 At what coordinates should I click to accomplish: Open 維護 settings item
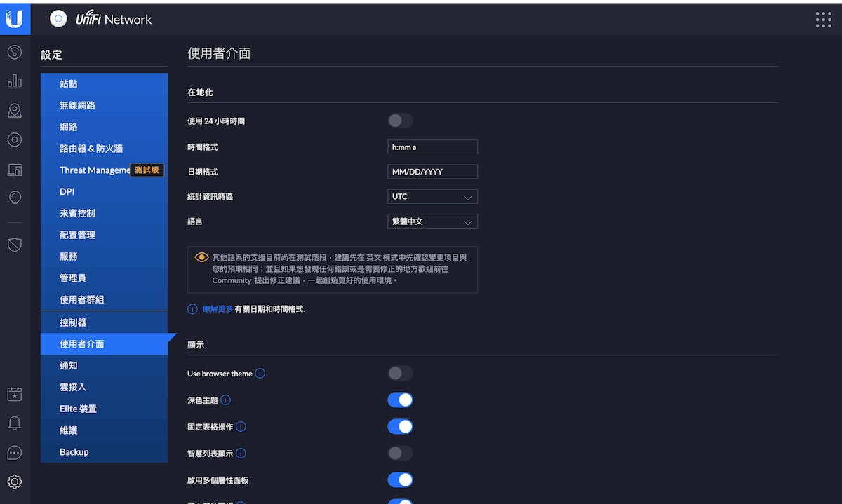pyautogui.click(x=104, y=430)
